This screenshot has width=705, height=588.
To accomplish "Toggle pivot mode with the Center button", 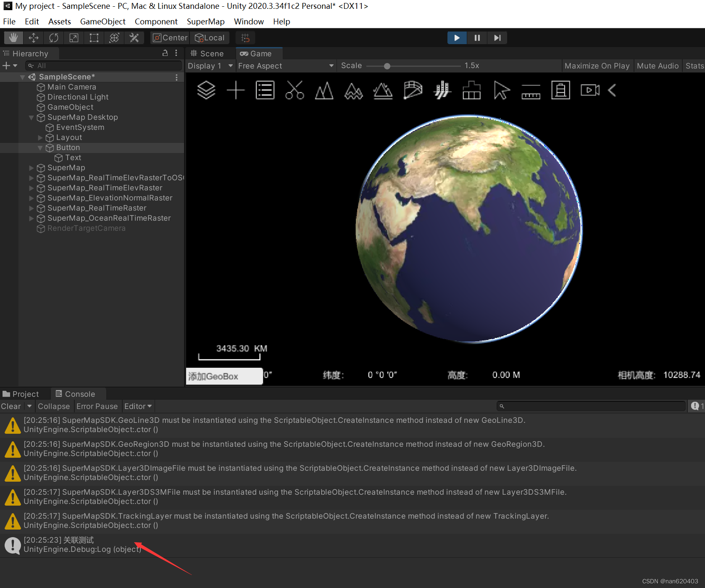I will [169, 37].
